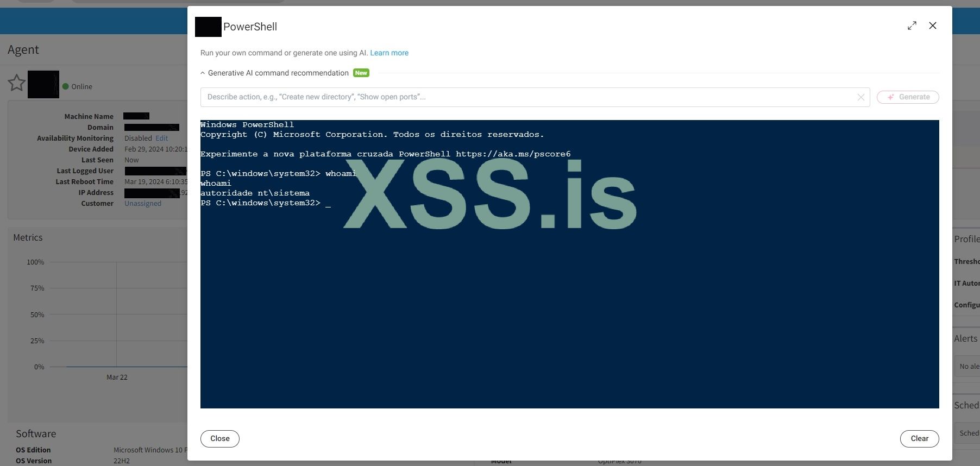Click the Software section heading
The image size is (980, 466).
click(x=36, y=433)
